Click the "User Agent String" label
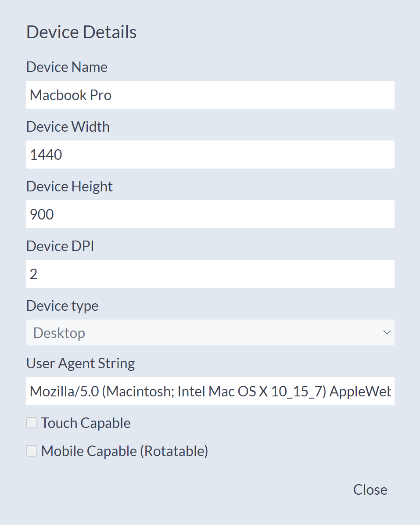This screenshot has height=525, width=420. pos(80,363)
